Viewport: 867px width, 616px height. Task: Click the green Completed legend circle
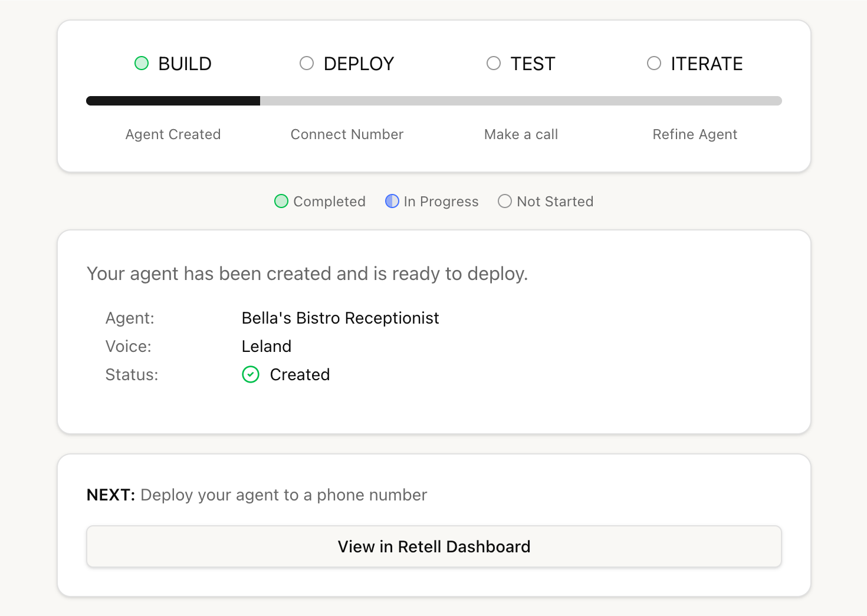point(281,201)
